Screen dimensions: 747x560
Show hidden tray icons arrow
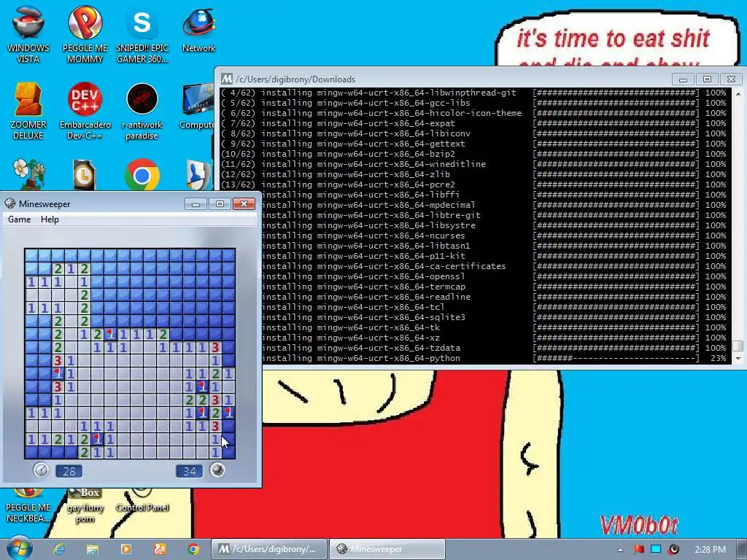click(620, 550)
